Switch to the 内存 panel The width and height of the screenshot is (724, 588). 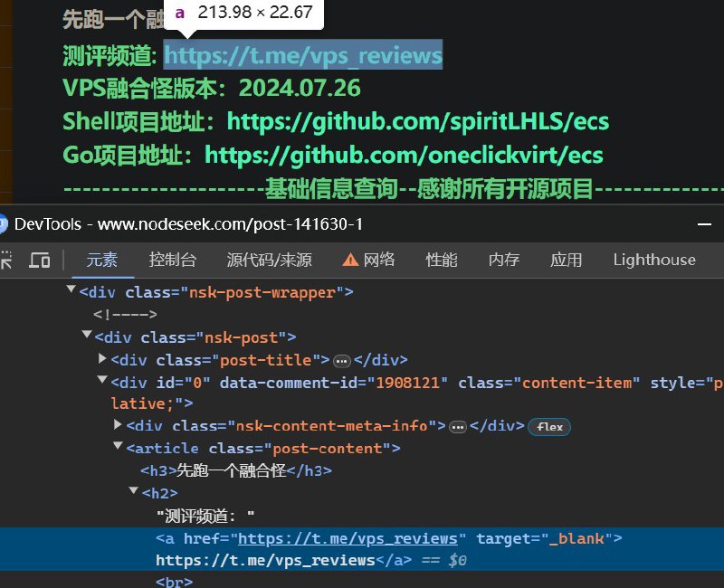click(x=502, y=260)
